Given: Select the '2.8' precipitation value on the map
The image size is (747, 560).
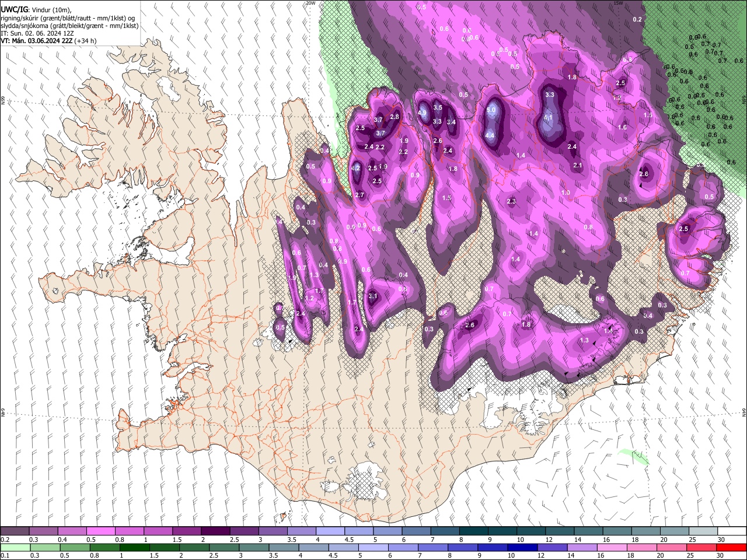Looking at the screenshot, I should [x=395, y=117].
